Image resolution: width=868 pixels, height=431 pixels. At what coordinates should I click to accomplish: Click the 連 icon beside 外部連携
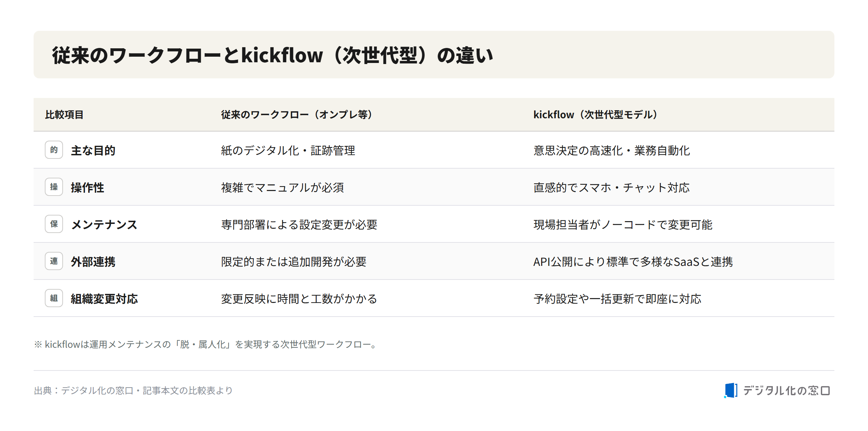(54, 261)
